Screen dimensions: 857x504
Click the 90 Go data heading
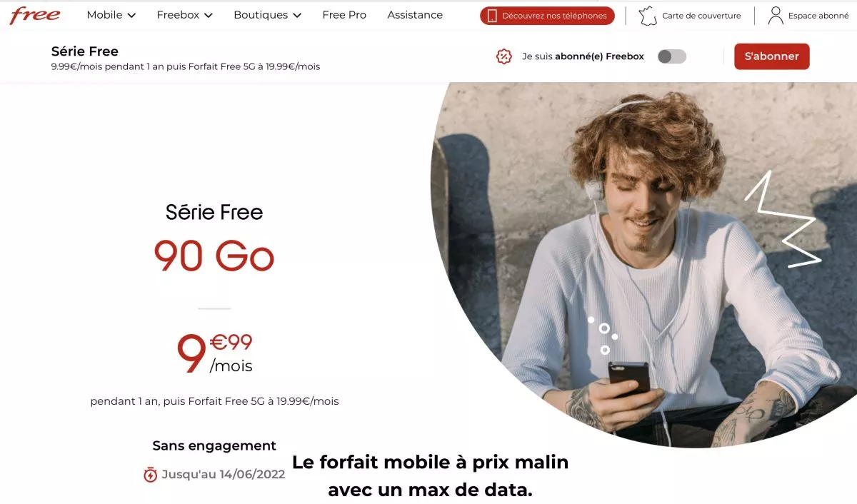coord(214,256)
